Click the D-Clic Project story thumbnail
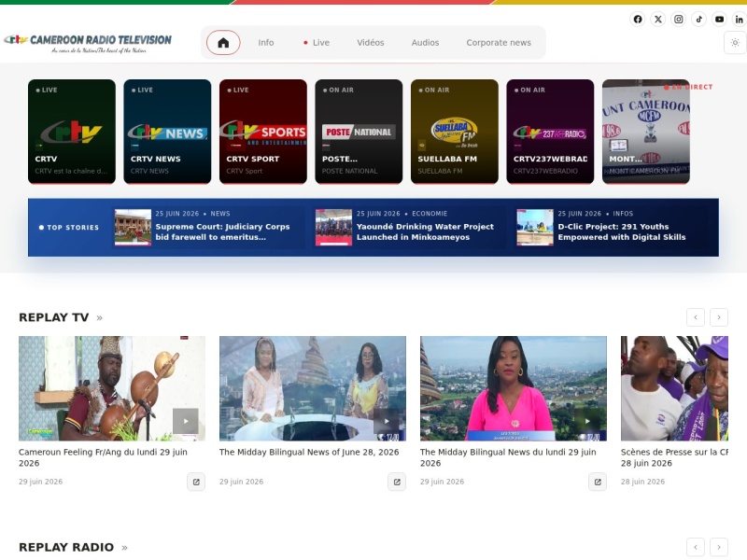Screen dimensions: 747x560 [x=535, y=228]
